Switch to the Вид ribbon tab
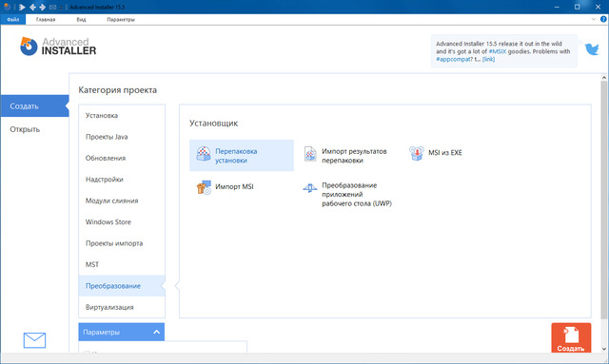The height and width of the screenshot is (364, 609). [x=81, y=19]
